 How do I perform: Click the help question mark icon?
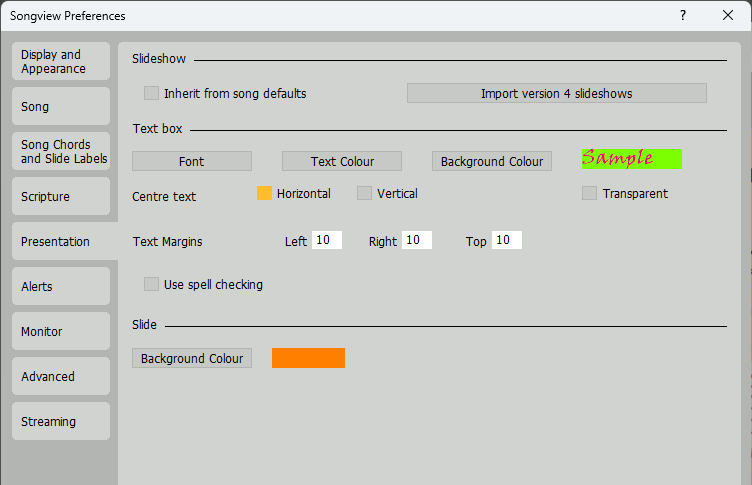click(683, 16)
